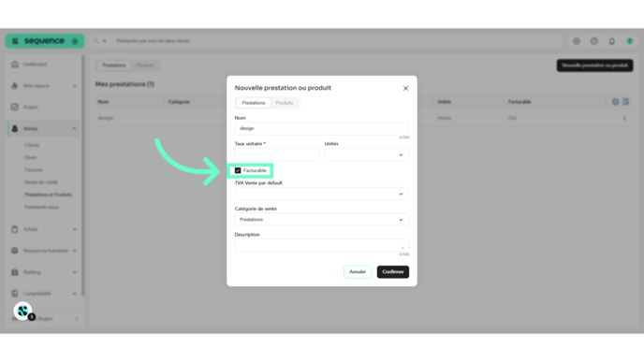Open the Unités dropdown
The width and height of the screenshot is (644, 362).
[367, 154]
